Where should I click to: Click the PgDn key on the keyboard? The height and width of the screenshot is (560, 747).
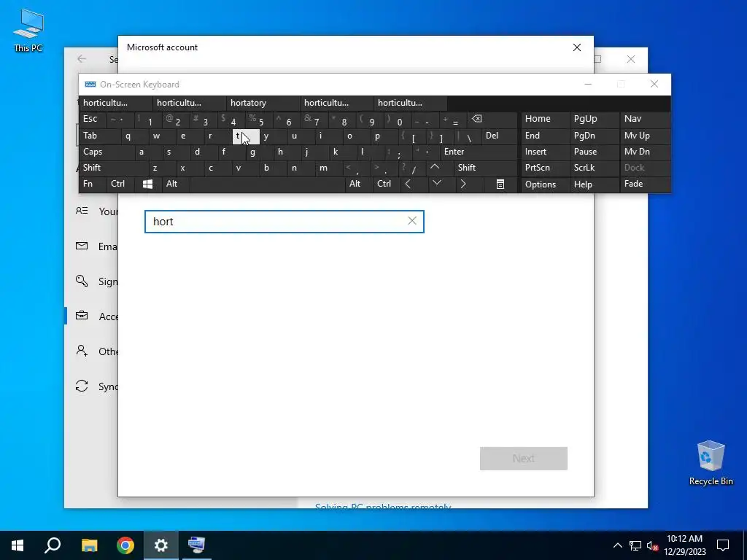coord(594,136)
